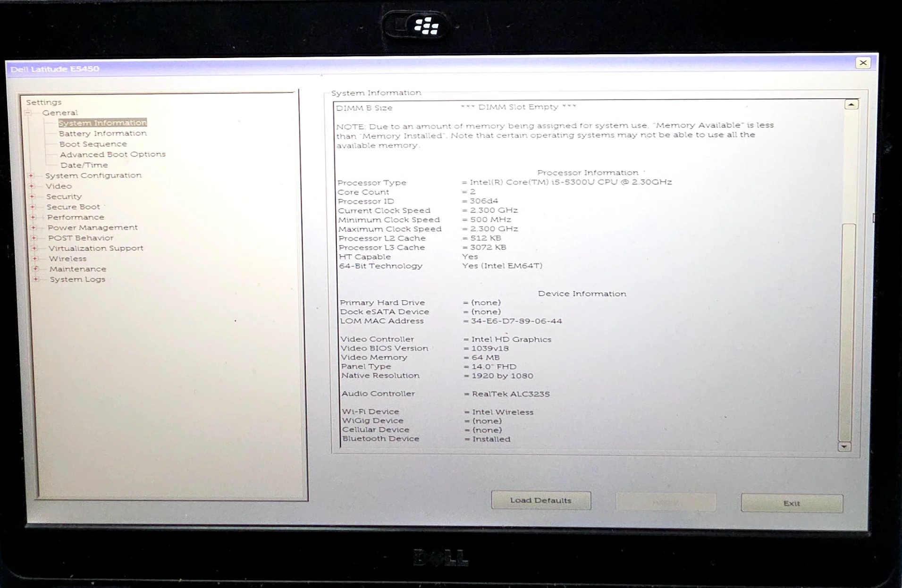The image size is (902, 588).
Task: Expand the Secure Boot node
Action: click(x=33, y=207)
